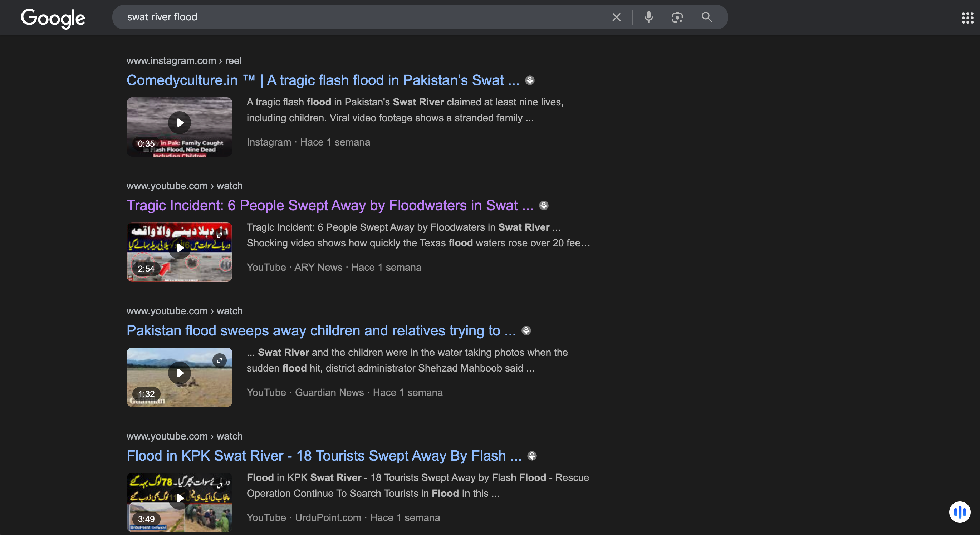This screenshot has height=535, width=980.
Task: Click youtube.com URL above Tragic Incident result
Action: [185, 186]
